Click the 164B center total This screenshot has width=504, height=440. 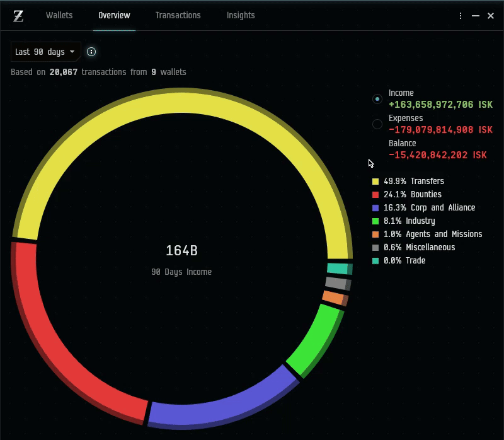(181, 250)
